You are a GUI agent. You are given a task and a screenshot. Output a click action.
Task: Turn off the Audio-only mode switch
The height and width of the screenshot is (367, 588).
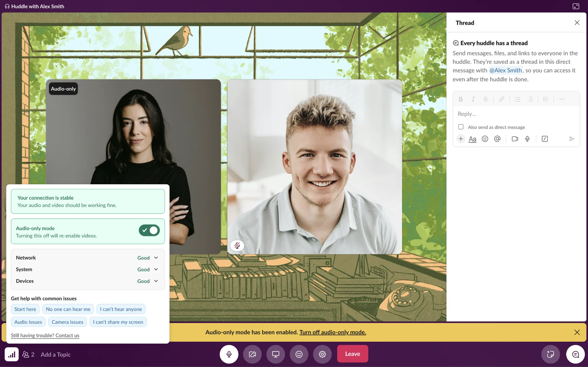pos(149,230)
